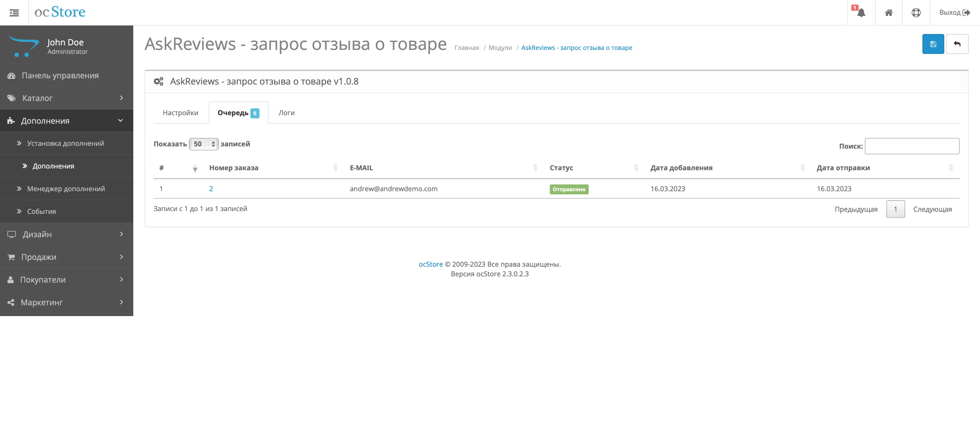Open the help lifebuoy icon
This screenshot has height=429, width=980.
[x=916, y=12]
